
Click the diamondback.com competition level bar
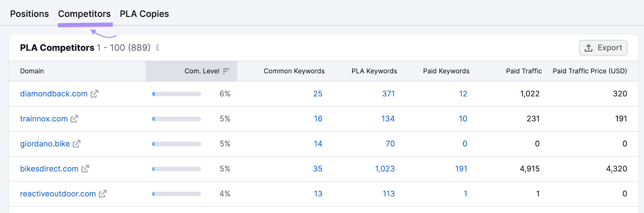[176, 94]
